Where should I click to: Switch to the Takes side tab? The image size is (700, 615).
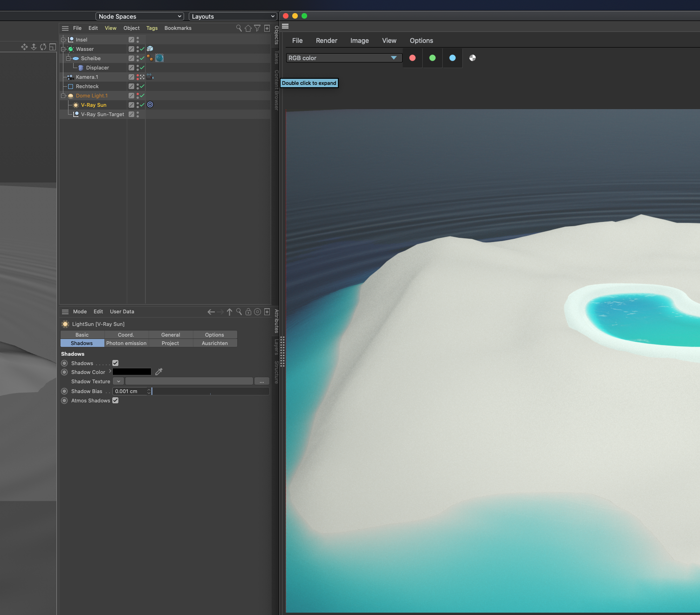click(276, 57)
